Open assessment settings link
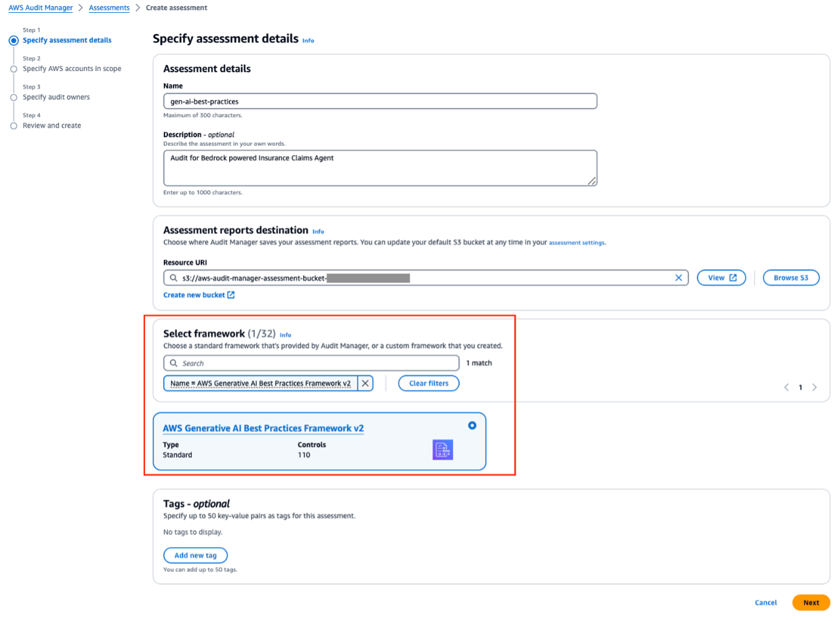The width and height of the screenshot is (840, 621). [x=576, y=242]
